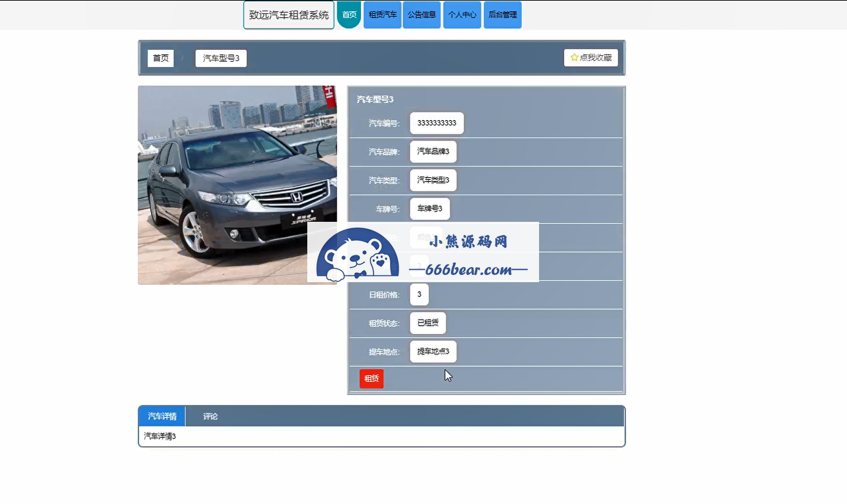Click the 首页 breadcrumb link
The image size is (847, 504).
(161, 58)
